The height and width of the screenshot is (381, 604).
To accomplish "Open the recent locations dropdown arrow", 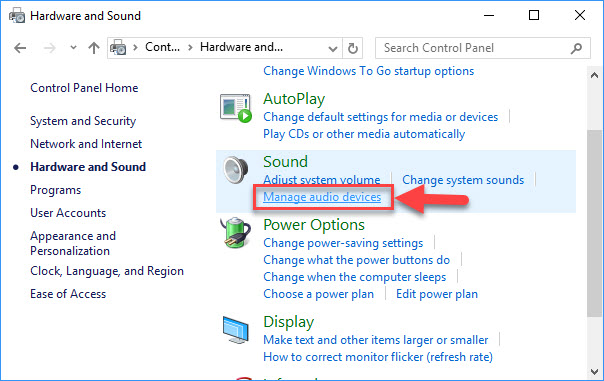I will click(73, 48).
